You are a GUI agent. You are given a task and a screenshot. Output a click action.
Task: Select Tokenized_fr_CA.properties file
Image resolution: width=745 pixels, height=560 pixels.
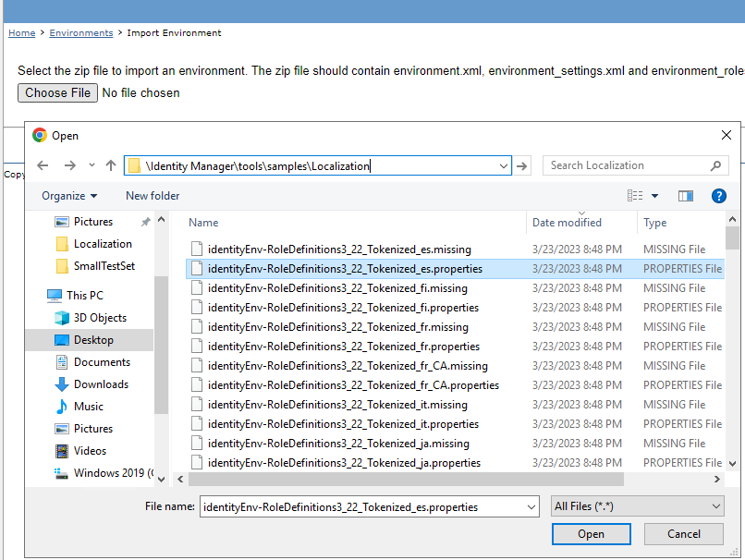455,385
